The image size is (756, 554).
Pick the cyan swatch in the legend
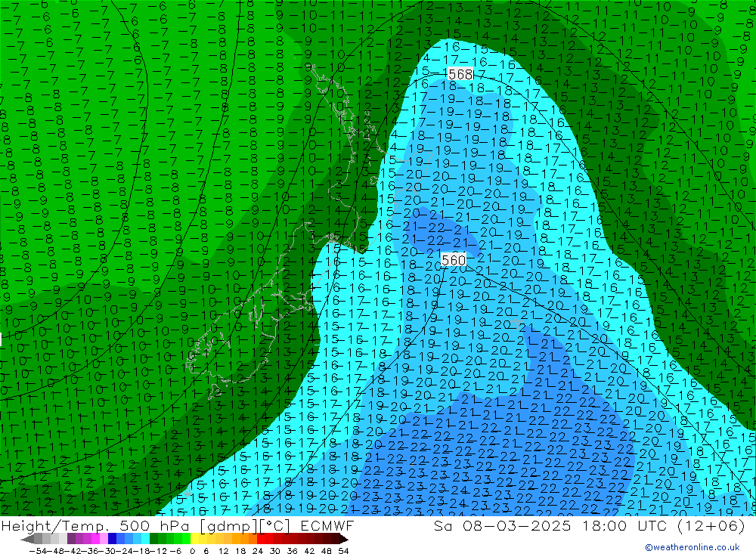click(145, 539)
